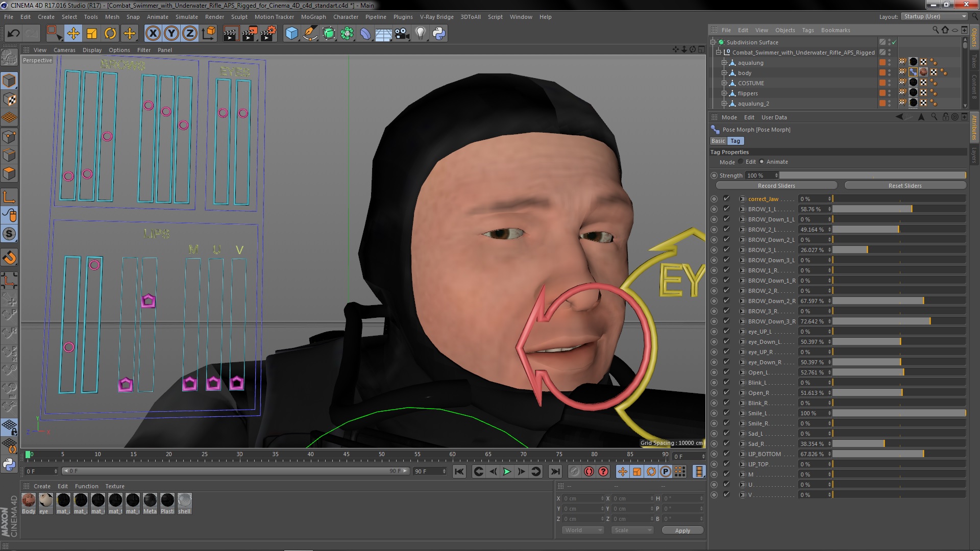Open the World coordinate dropdown
This screenshot has width=980, height=551.
pos(583,530)
